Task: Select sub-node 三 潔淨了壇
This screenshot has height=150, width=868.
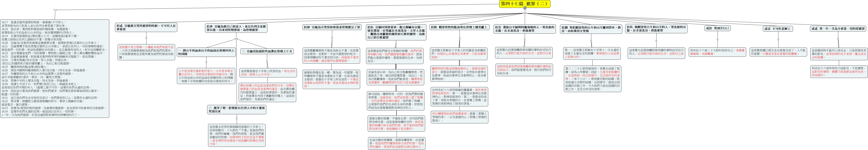Action: point(237,109)
